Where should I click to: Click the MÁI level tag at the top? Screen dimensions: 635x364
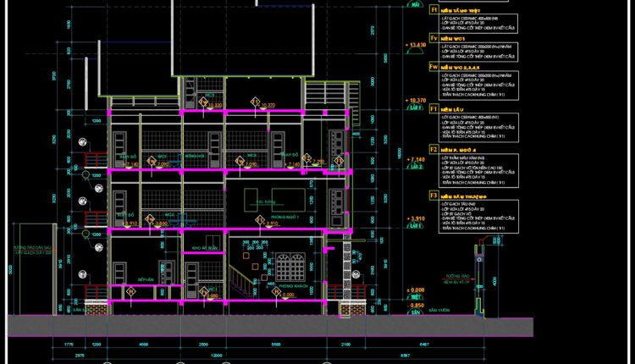415,4
